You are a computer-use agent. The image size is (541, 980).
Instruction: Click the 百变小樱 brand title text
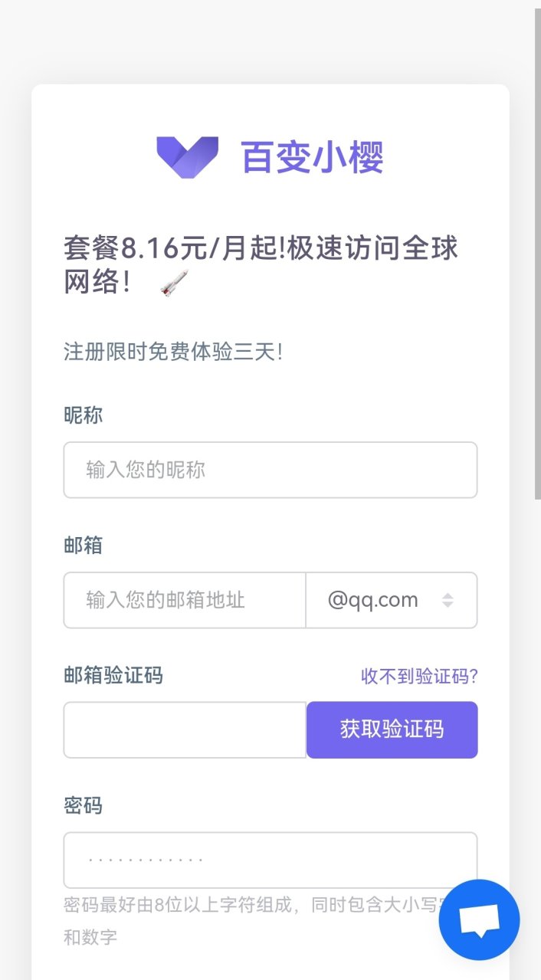click(312, 157)
